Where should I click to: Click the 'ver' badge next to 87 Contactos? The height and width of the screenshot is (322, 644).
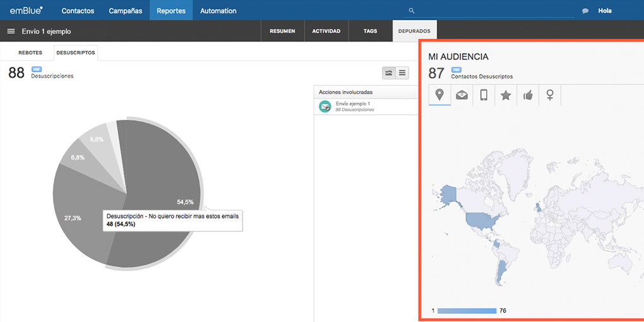point(456,69)
